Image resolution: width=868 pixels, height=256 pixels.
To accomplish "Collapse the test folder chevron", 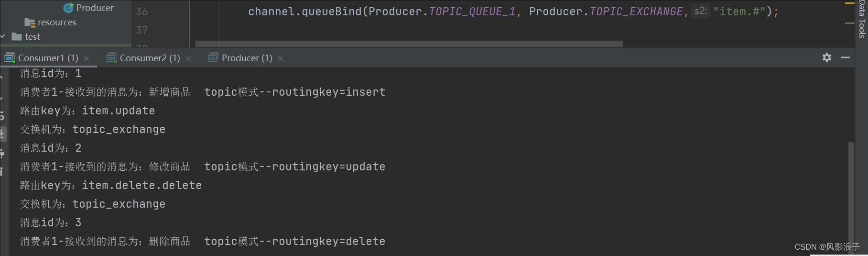I will [x=3, y=36].
